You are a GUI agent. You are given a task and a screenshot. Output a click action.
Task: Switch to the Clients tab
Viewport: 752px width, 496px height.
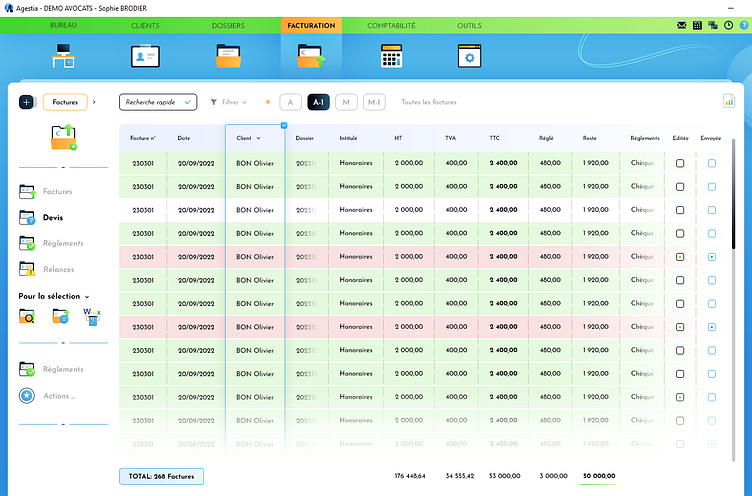(145, 25)
